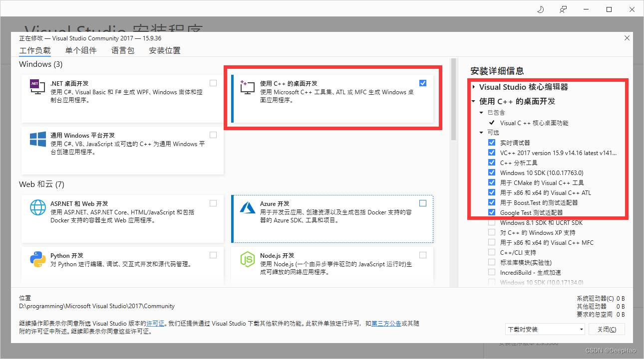Uncheck VC++ 2017 version 15.9 v14.16 component
The image size is (644, 359).
coord(492,153)
